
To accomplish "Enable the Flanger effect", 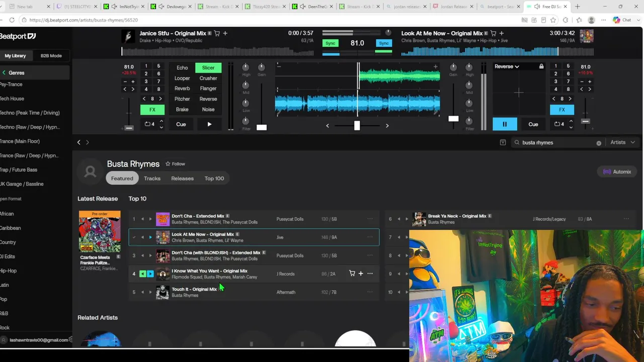I will tap(208, 88).
